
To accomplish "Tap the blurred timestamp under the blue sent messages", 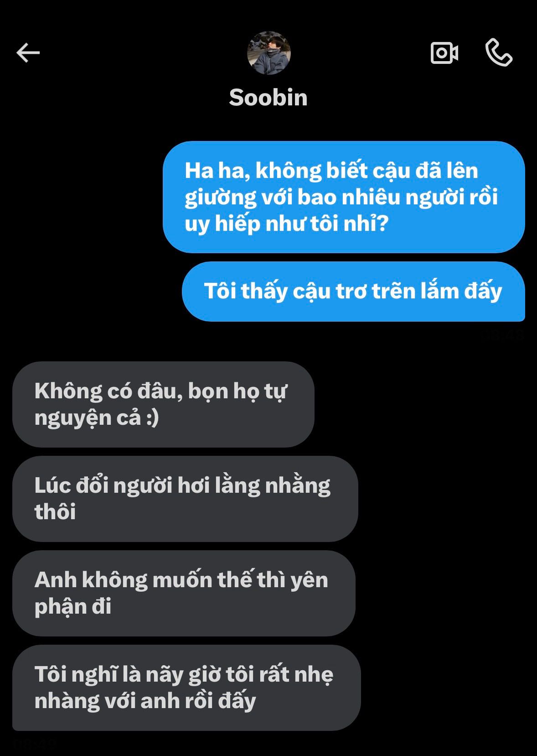I will pyautogui.click(x=501, y=335).
